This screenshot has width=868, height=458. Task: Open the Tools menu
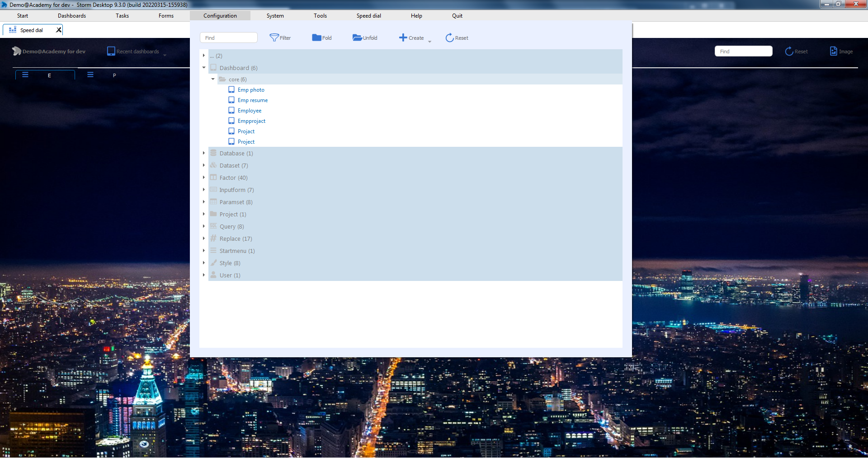tap(321, 16)
